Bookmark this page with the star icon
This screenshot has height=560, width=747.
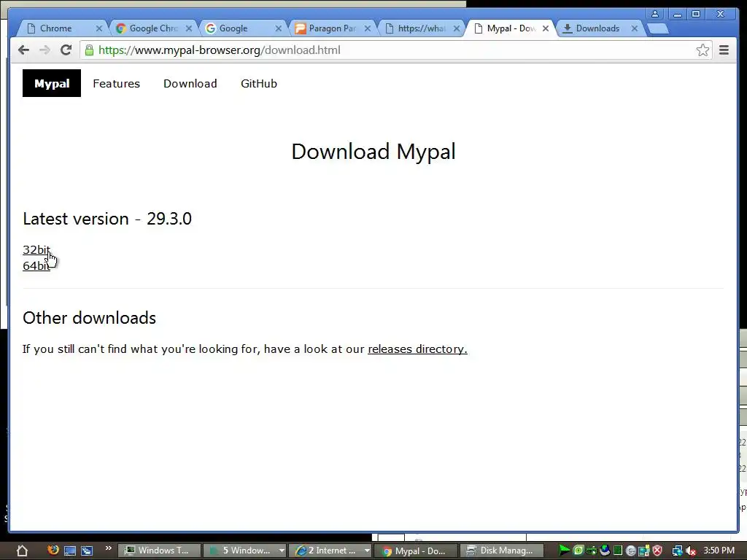tap(703, 50)
